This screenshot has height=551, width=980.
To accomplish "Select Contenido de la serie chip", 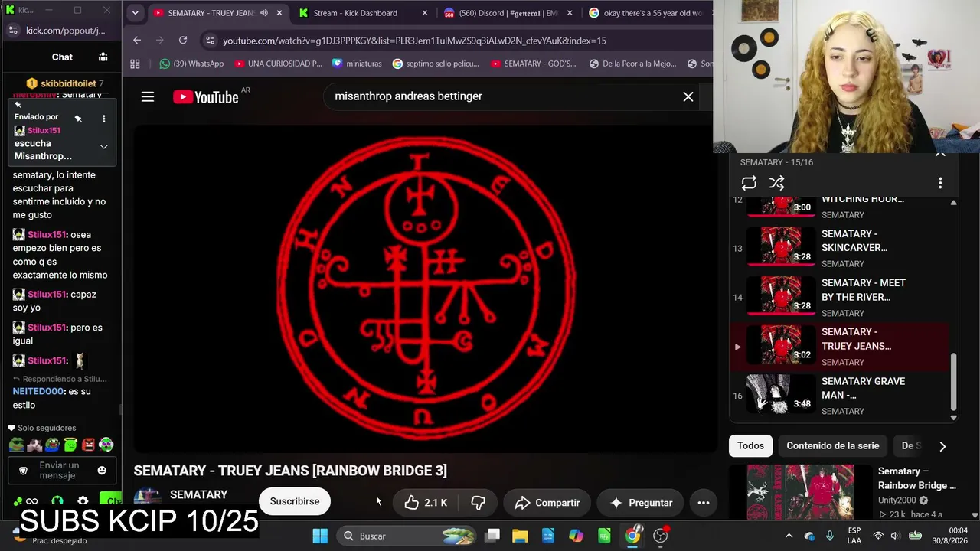I will tap(832, 445).
